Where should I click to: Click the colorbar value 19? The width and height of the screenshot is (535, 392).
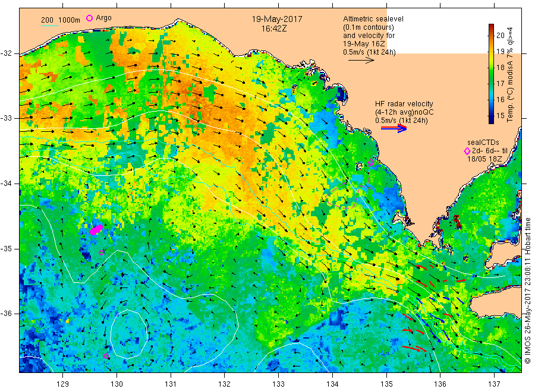click(x=500, y=52)
